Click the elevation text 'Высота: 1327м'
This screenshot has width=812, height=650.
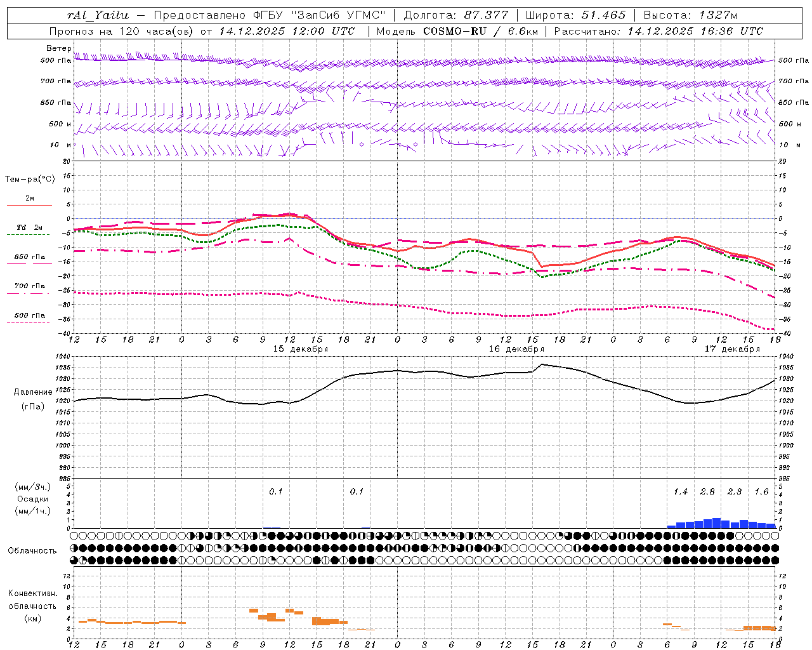coord(690,15)
